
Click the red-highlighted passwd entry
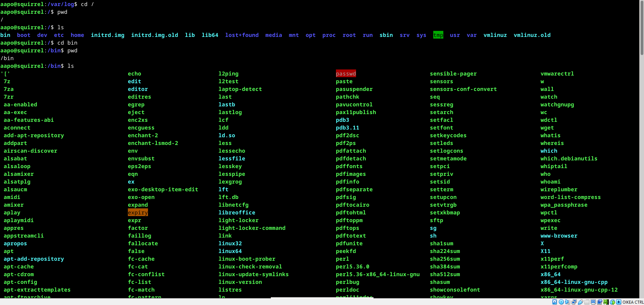coord(346,73)
